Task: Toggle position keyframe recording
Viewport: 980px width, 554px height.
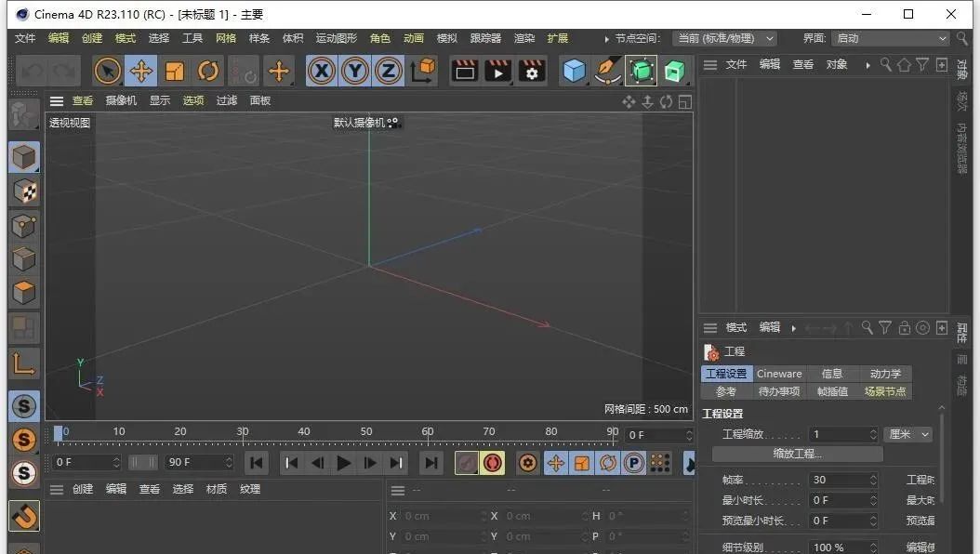Action: click(556, 463)
